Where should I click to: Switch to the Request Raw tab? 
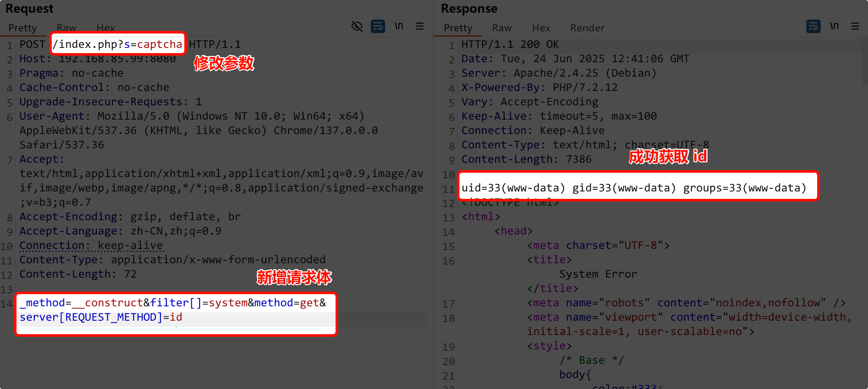tap(66, 28)
